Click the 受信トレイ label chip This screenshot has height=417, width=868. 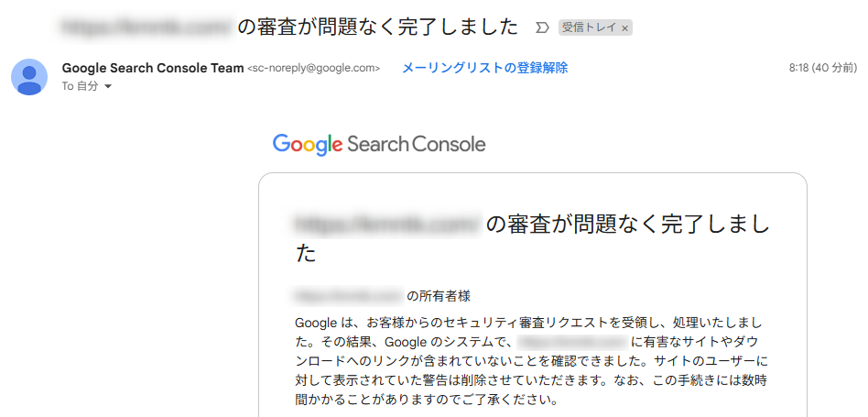590,27
